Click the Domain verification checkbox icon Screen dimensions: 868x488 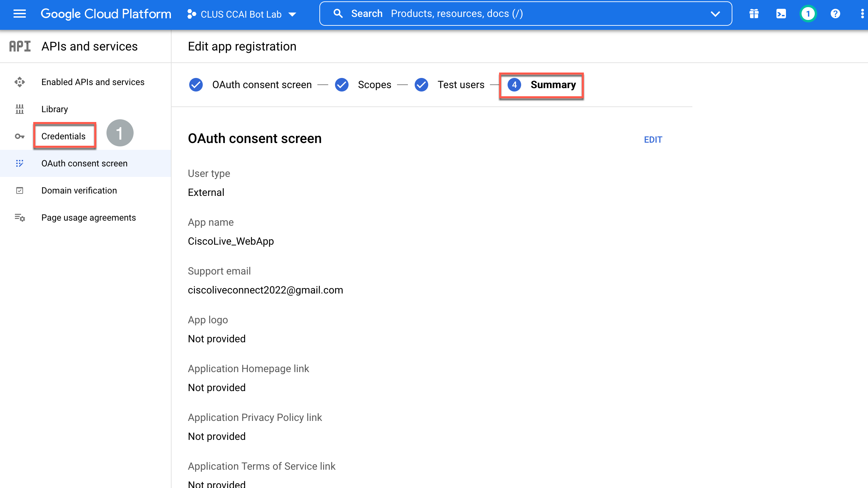[x=20, y=190]
